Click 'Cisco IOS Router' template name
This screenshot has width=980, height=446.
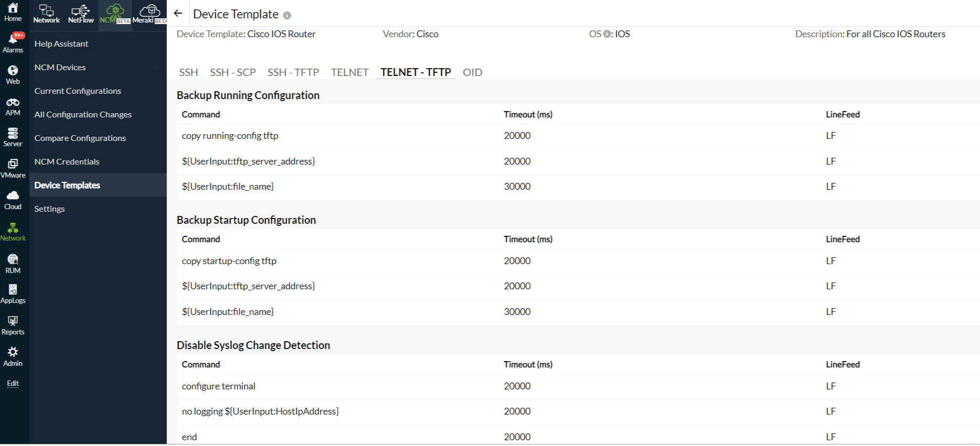point(281,34)
